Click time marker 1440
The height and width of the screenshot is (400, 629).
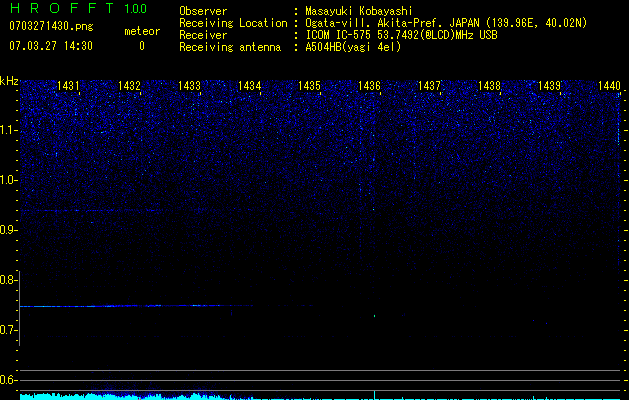coord(609,85)
